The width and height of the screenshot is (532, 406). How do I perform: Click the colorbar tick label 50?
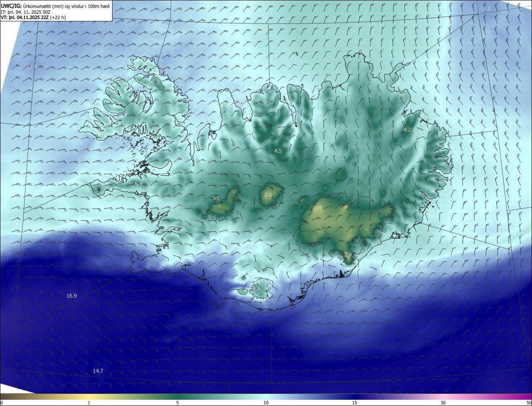coord(529,403)
